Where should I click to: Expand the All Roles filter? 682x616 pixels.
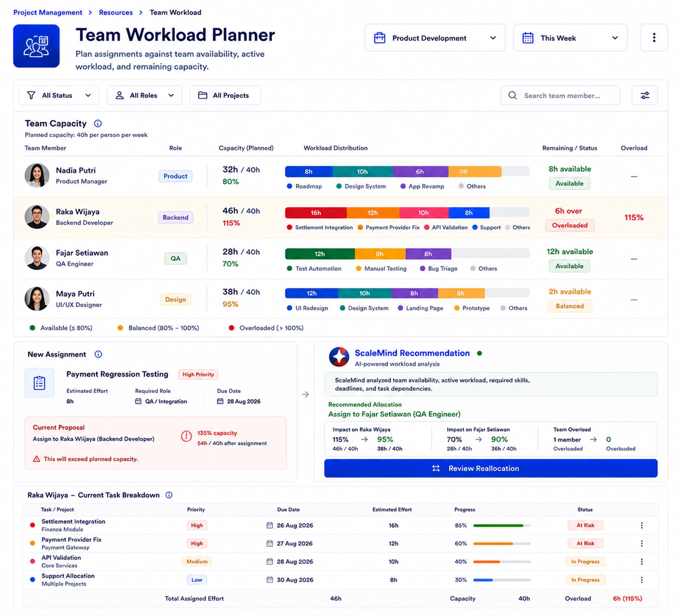coord(145,96)
